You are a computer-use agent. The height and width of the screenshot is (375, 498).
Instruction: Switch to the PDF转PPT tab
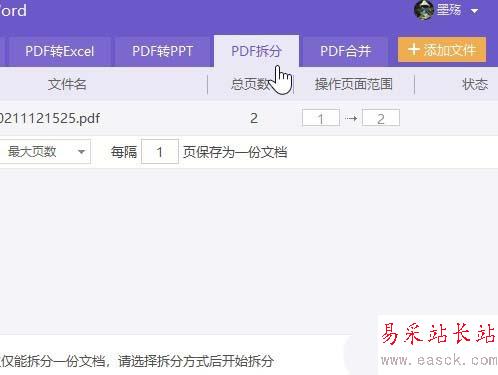tap(163, 51)
